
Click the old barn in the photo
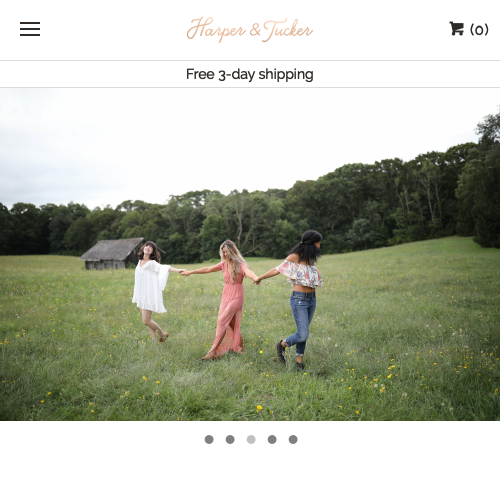[x=114, y=253]
